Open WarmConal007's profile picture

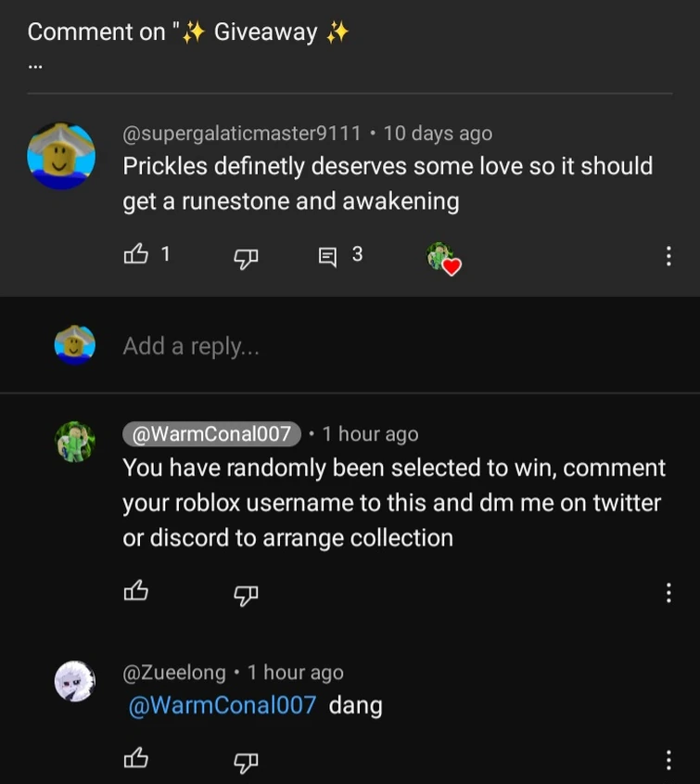[74, 442]
